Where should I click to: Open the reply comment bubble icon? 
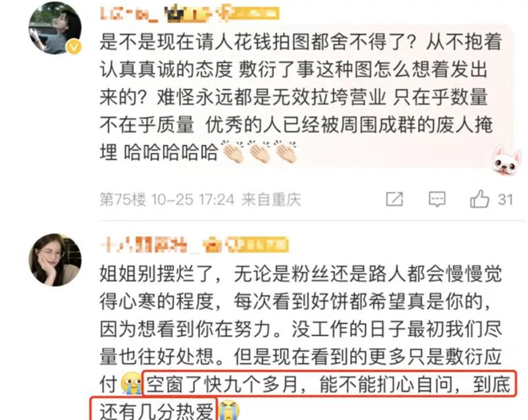click(437, 199)
